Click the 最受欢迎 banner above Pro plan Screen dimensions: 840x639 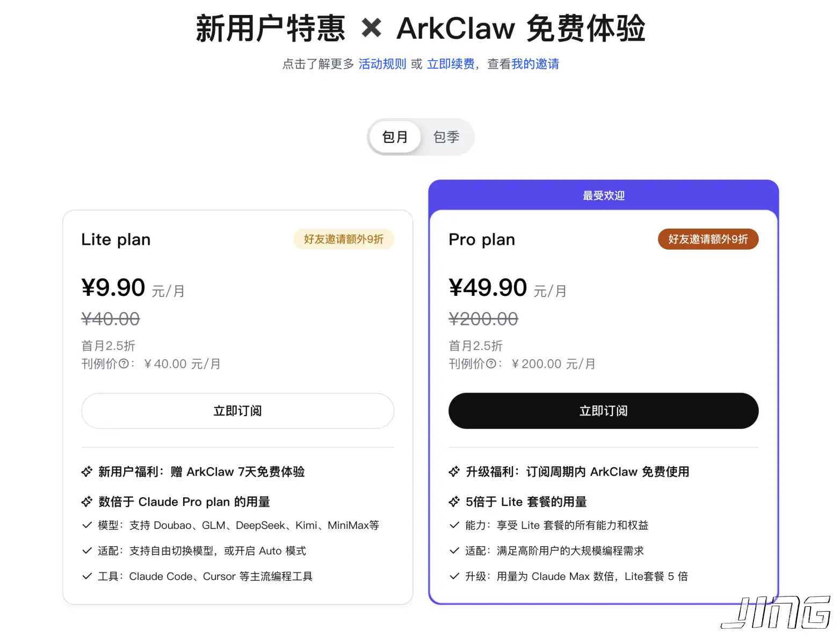point(603,195)
